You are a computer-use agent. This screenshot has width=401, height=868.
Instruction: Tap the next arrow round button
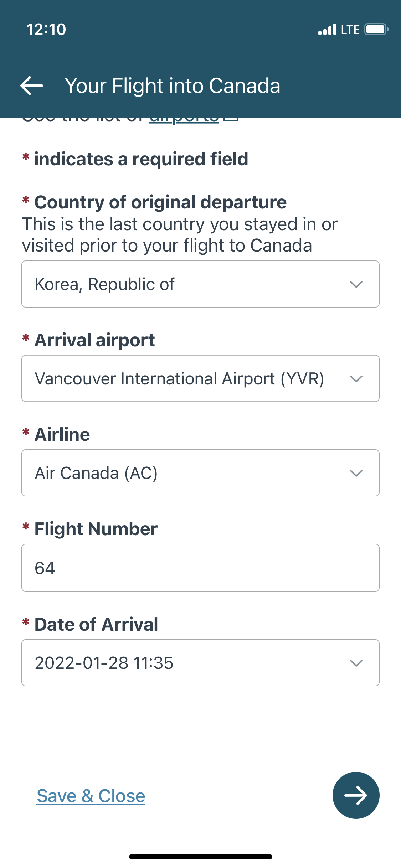(x=356, y=795)
